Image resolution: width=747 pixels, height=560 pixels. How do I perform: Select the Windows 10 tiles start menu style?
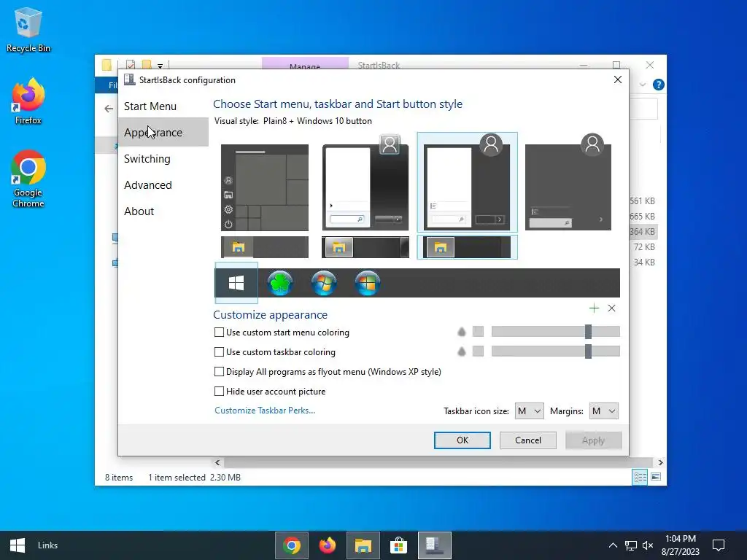[x=265, y=187]
